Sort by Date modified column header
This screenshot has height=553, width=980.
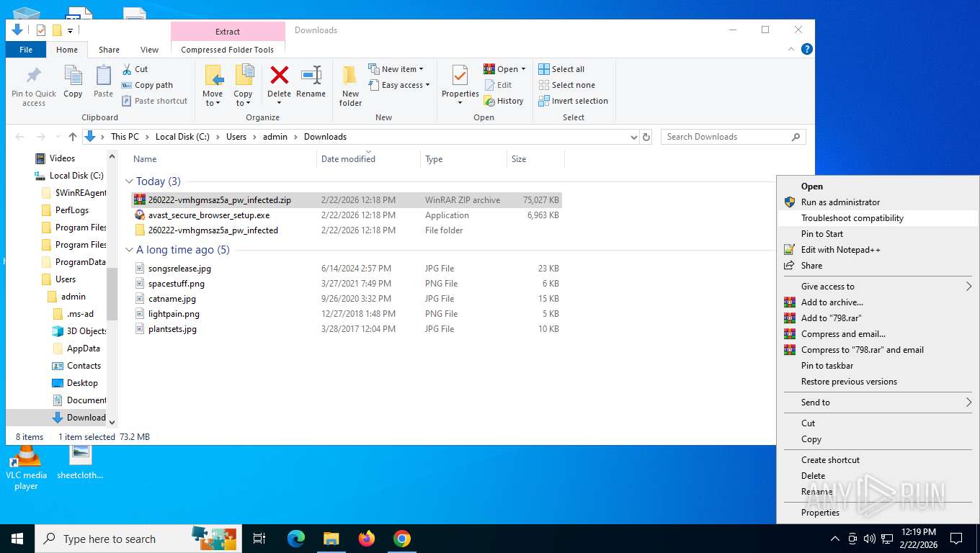368,159
